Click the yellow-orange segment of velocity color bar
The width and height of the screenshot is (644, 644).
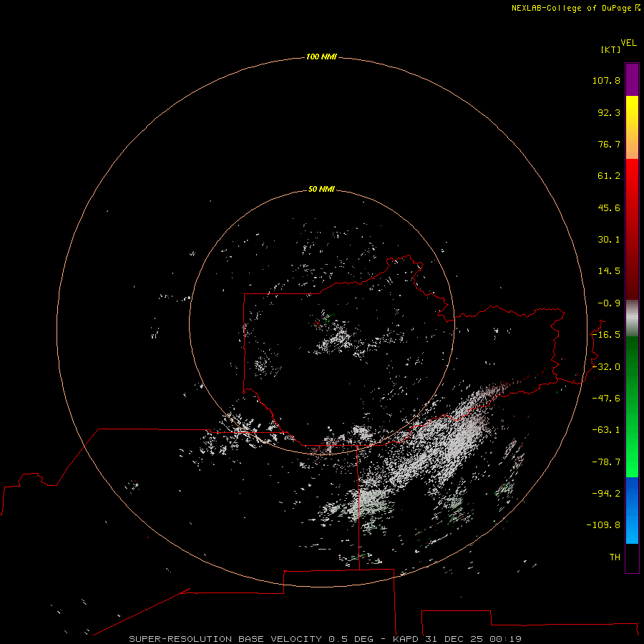[x=632, y=127]
